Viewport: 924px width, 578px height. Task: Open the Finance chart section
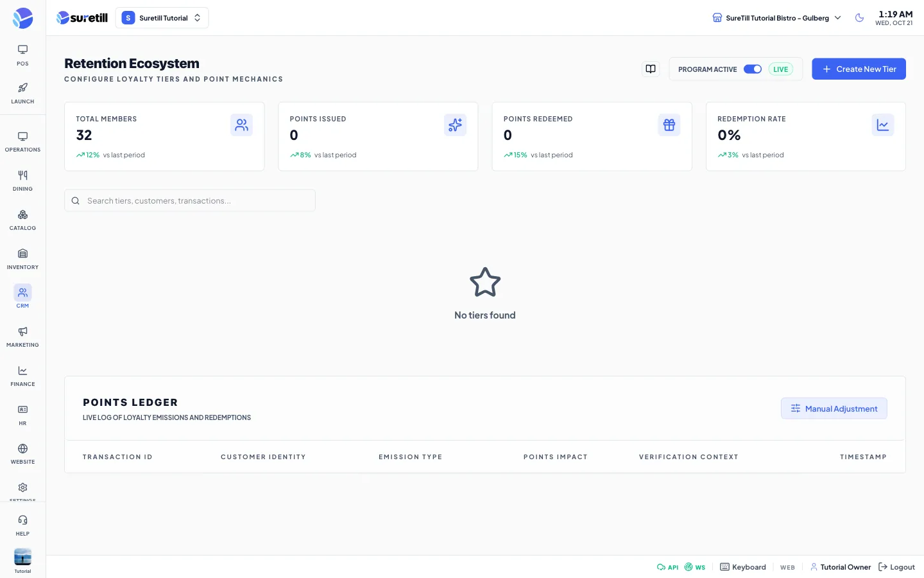(22, 376)
